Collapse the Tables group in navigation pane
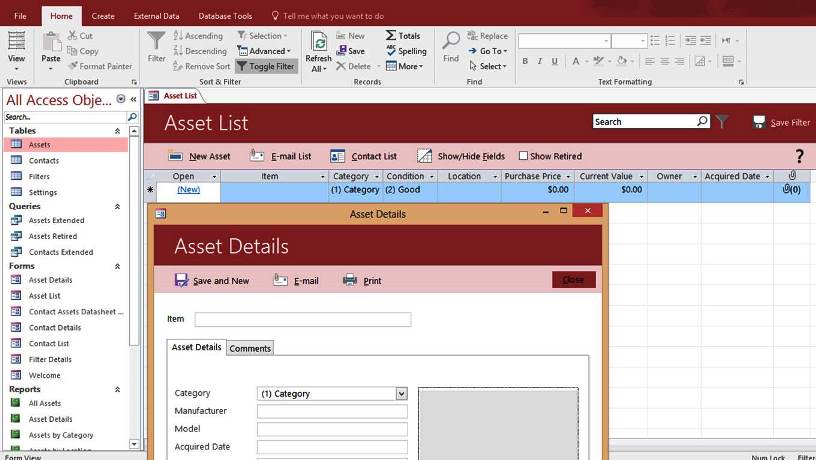The width and height of the screenshot is (816, 460). click(x=118, y=131)
